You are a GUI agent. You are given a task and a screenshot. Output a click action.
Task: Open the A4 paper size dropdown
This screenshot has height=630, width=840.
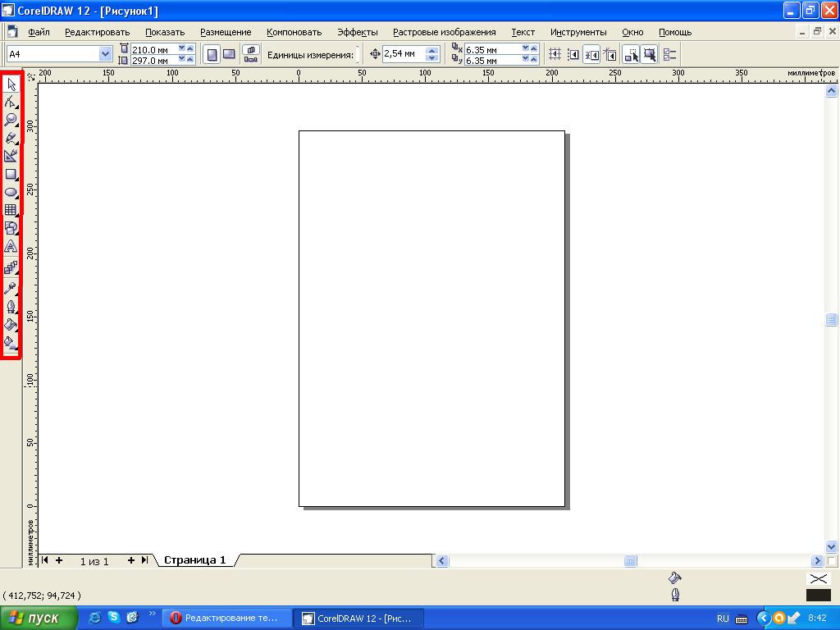pos(105,54)
